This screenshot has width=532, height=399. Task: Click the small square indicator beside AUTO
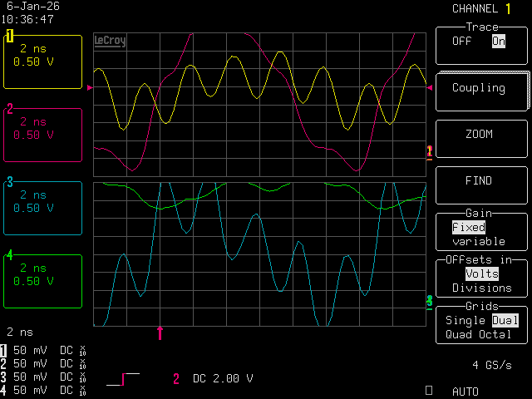tap(429, 390)
